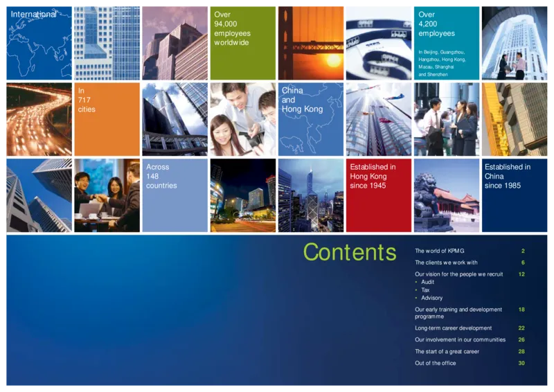Click page number 18
The width and height of the screenshot is (554, 392).
[x=521, y=310]
